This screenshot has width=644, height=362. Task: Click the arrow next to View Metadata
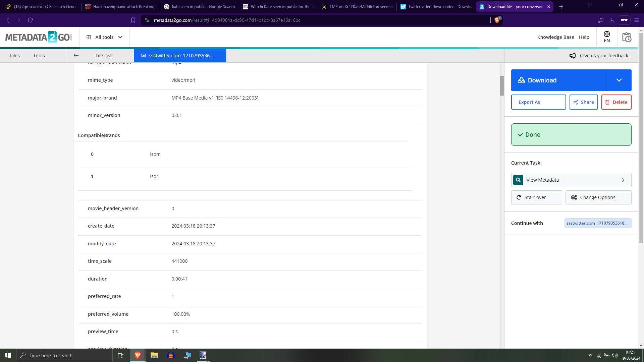tap(623, 180)
